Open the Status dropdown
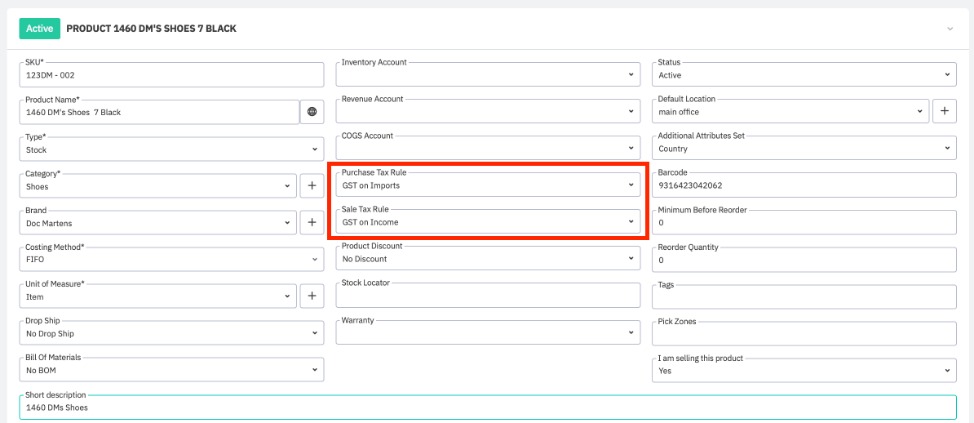The width and height of the screenshot is (974, 423). click(x=804, y=75)
